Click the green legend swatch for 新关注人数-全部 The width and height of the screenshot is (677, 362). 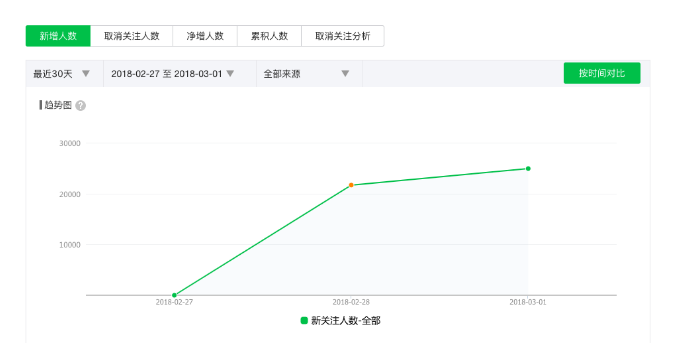tap(304, 321)
